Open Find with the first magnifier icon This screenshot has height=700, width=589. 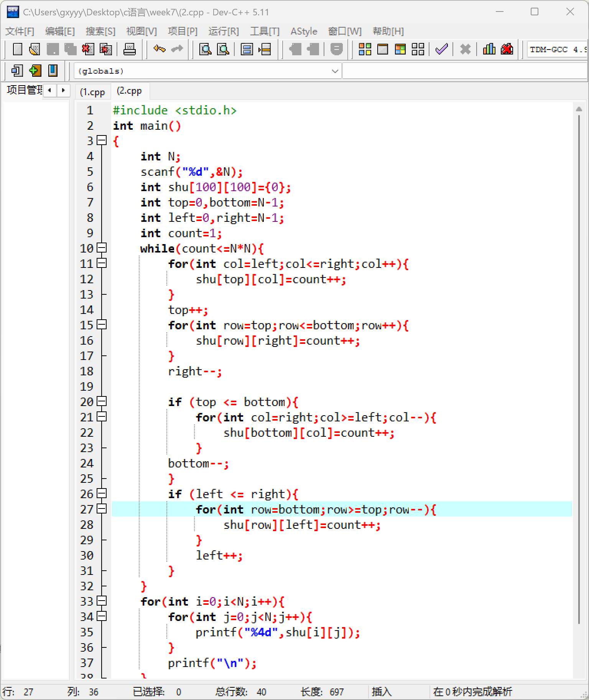[206, 49]
